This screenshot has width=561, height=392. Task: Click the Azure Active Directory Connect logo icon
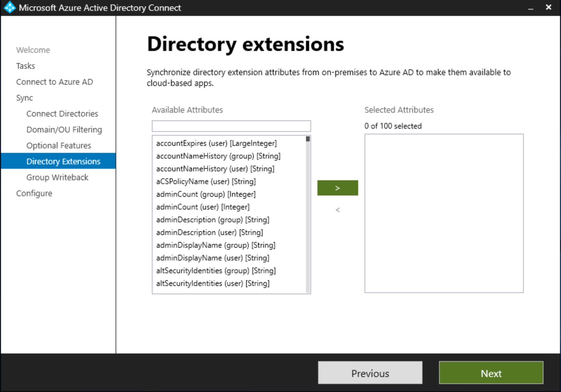(x=9, y=7)
